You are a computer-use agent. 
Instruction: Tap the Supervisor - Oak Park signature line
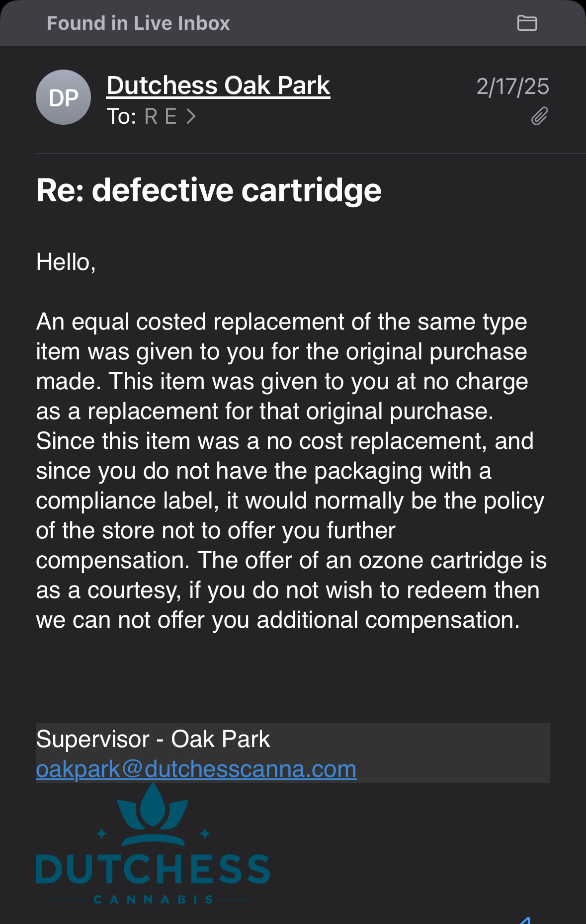pos(153,739)
